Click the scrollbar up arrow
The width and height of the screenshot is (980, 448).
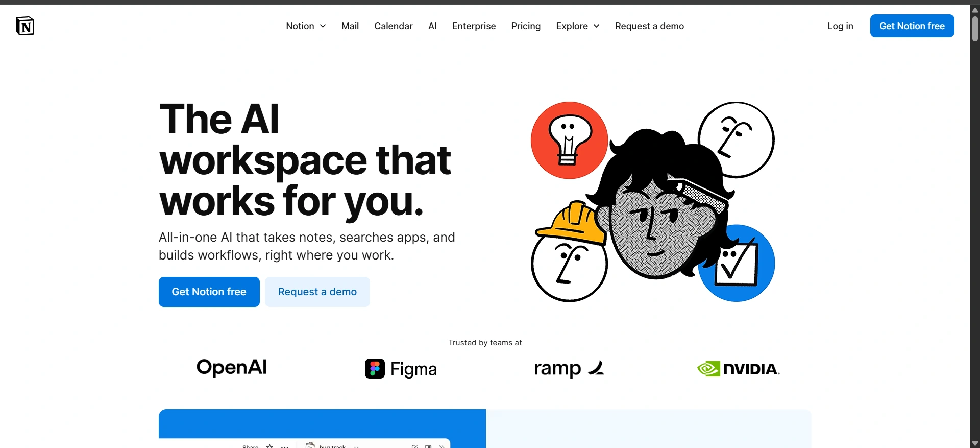(975, 10)
